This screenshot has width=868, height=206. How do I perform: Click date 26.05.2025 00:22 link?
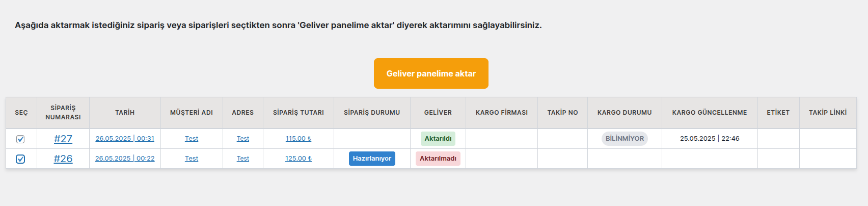[125, 159]
